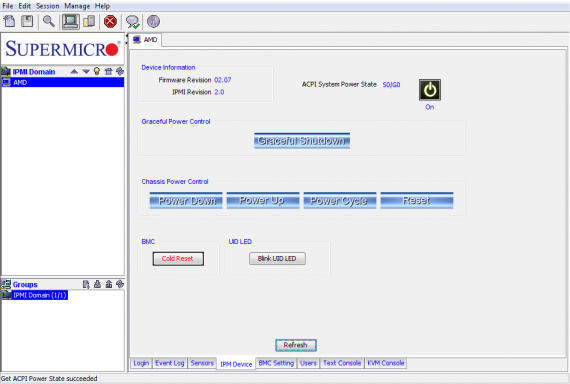
Task: Open the Help menu
Action: (103, 6)
